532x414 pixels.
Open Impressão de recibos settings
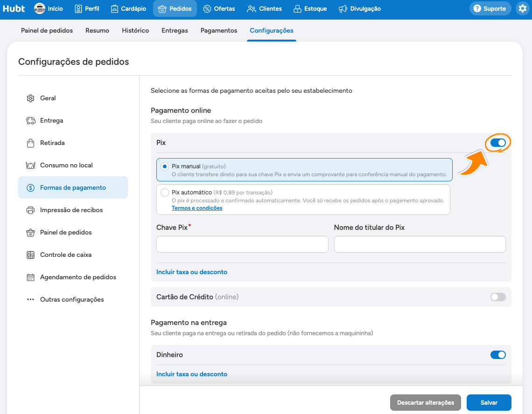click(73, 210)
